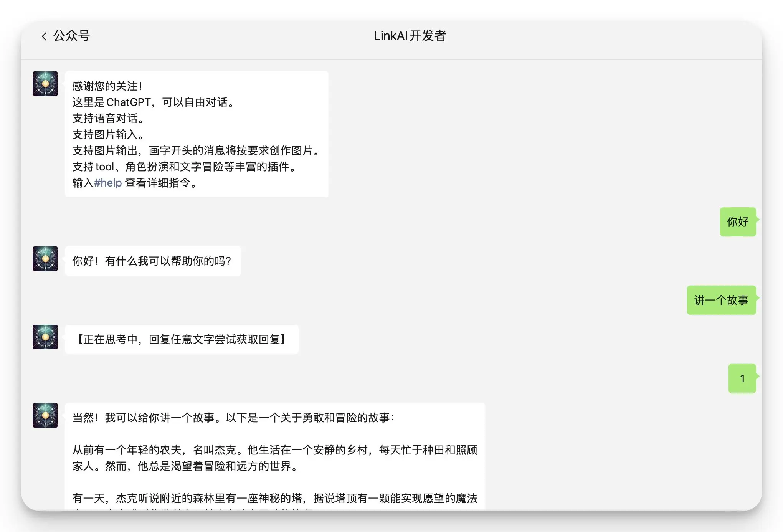Open the #help command link
This screenshot has height=532, width=783.
[x=108, y=183]
